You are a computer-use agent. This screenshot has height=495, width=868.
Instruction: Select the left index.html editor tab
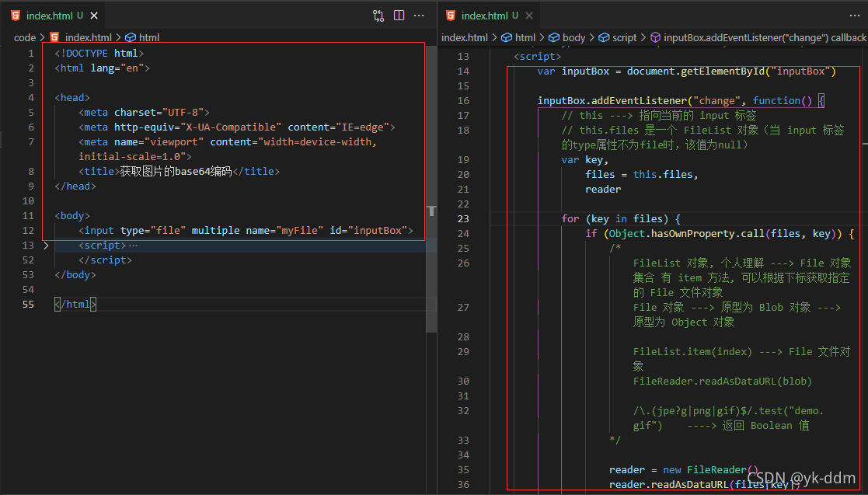click(54, 16)
